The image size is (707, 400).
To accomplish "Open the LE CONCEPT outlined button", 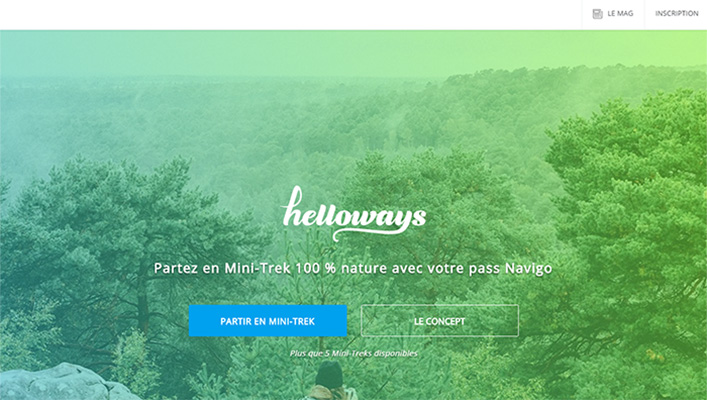I will [x=440, y=321].
